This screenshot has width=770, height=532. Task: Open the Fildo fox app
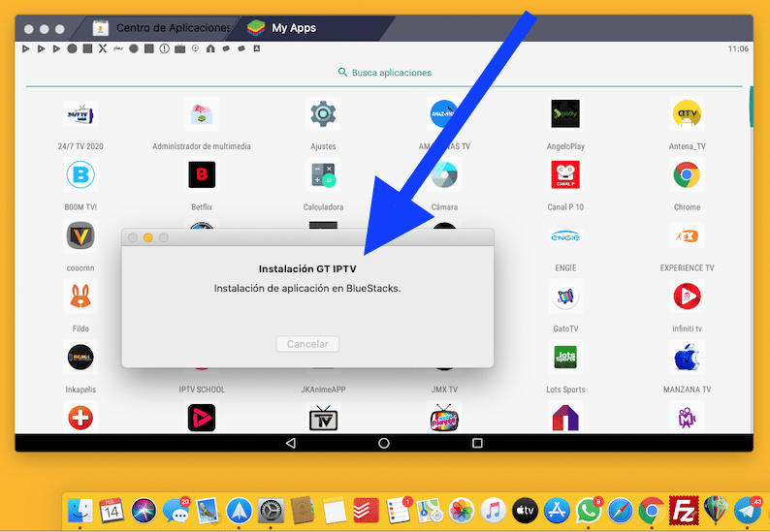click(80, 297)
